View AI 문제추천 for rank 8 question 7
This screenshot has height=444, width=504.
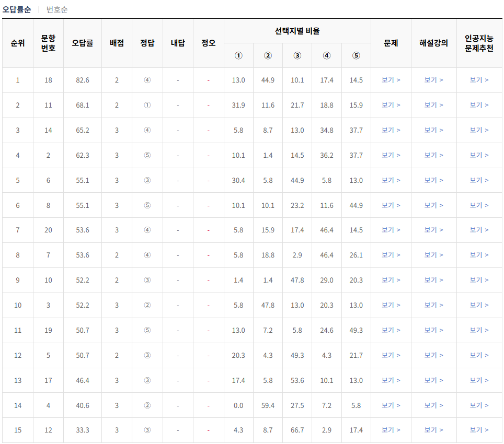(x=479, y=255)
